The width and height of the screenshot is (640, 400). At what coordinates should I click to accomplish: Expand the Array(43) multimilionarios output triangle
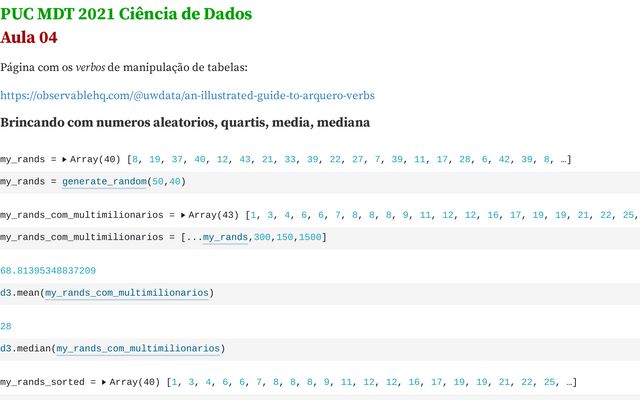point(183,214)
